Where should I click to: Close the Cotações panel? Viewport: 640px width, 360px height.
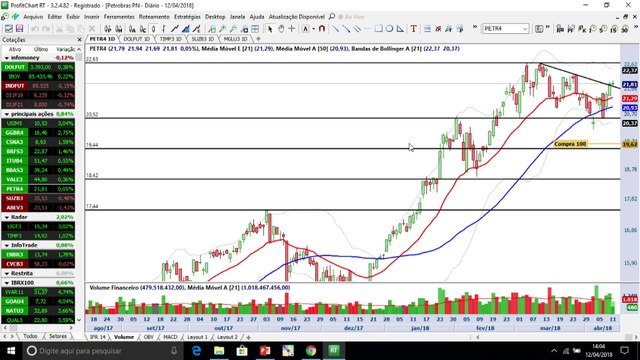pos(79,40)
